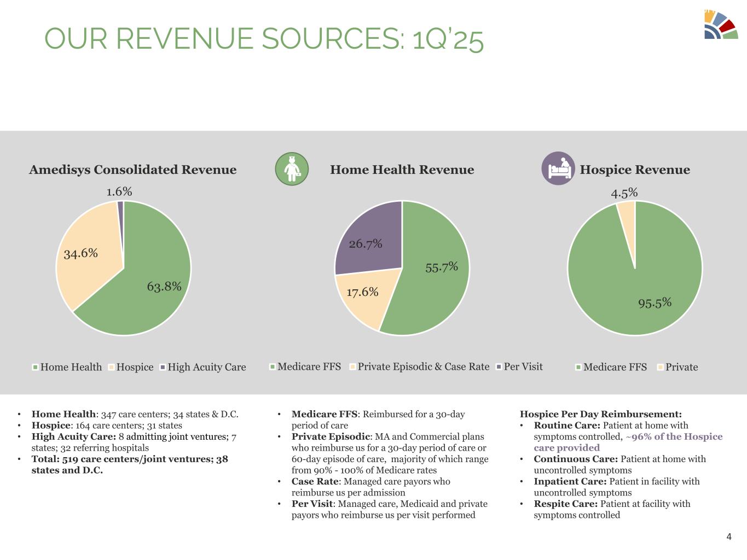Image resolution: width=747 pixels, height=560 pixels.
Task: Click the Private legend marker under Hospice Revenue
Action: tap(660, 367)
